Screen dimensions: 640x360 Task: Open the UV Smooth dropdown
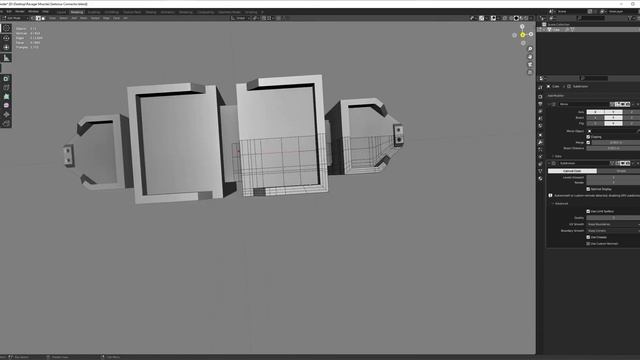pos(613,224)
